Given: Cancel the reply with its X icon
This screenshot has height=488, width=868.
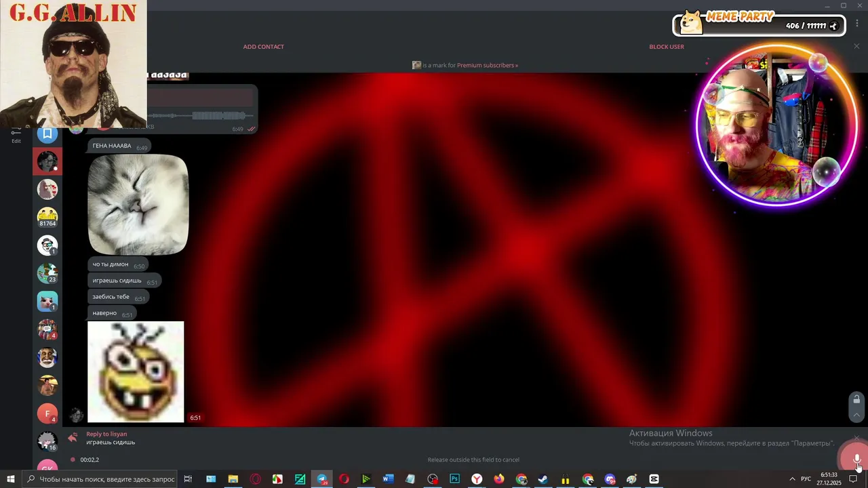Looking at the screenshot, I should point(856,438).
